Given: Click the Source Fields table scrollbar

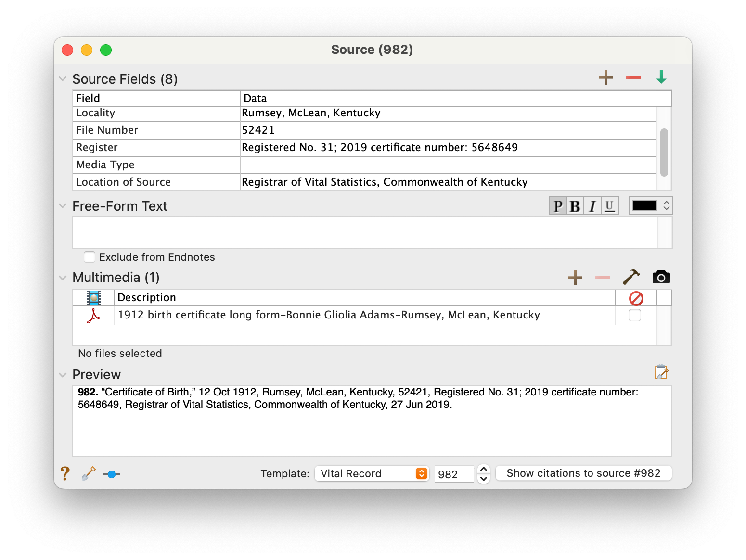Looking at the screenshot, I should 664,153.
